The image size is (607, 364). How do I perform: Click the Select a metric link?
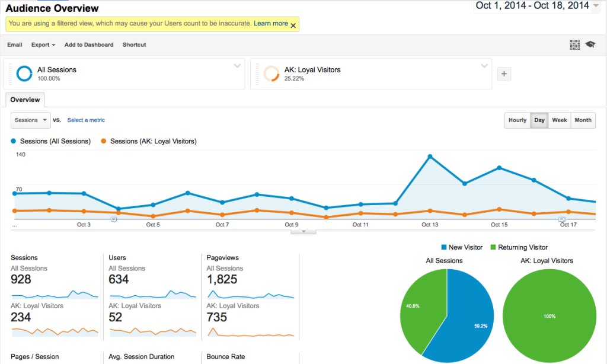click(85, 120)
